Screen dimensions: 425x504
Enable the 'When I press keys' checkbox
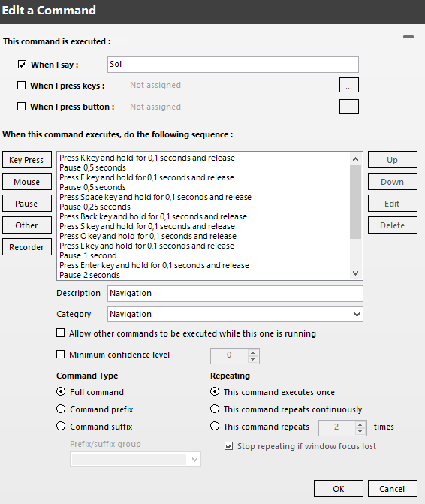22,86
